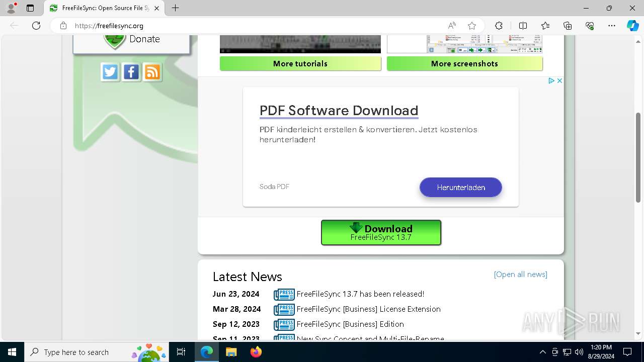The width and height of the screenshot is (644, 362).
Task: Toggle Read aloud icon in address bar
Action: point(452,26)
